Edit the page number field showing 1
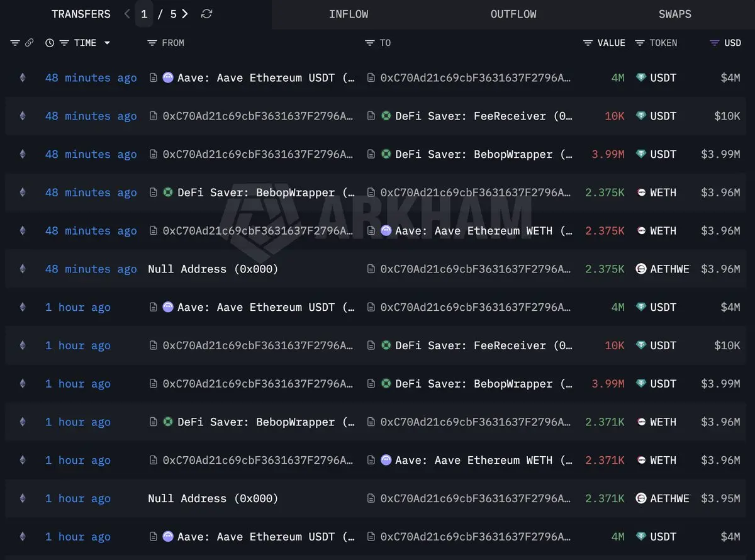The image size is (755, 560). point(144,14)
